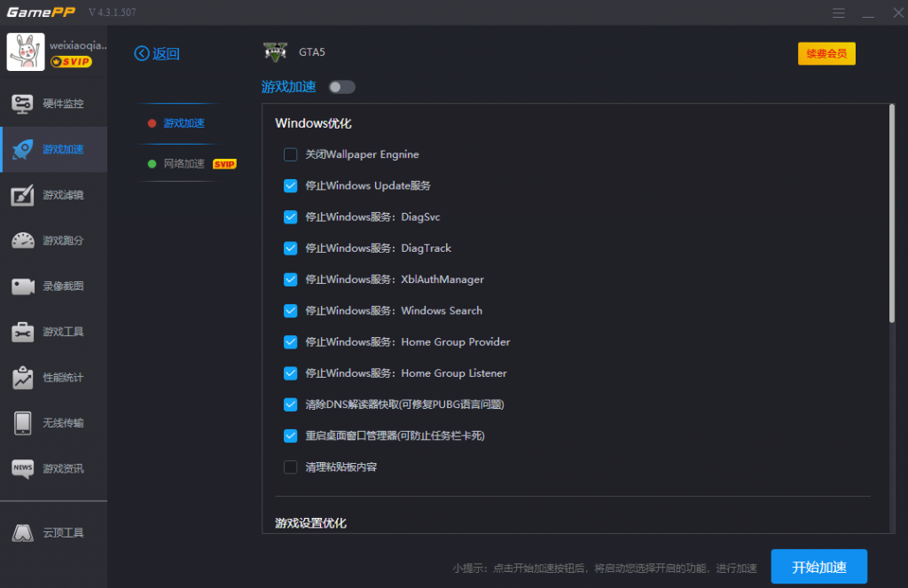908x588 pixels.
Task: Uncheck the Home Group Provider checkbox
Action: pos(291,342)
